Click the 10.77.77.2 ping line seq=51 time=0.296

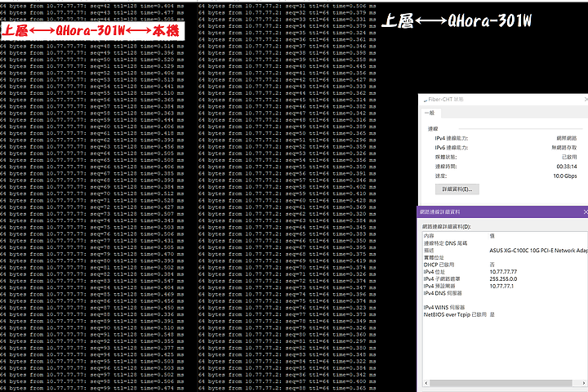(287, 140)
